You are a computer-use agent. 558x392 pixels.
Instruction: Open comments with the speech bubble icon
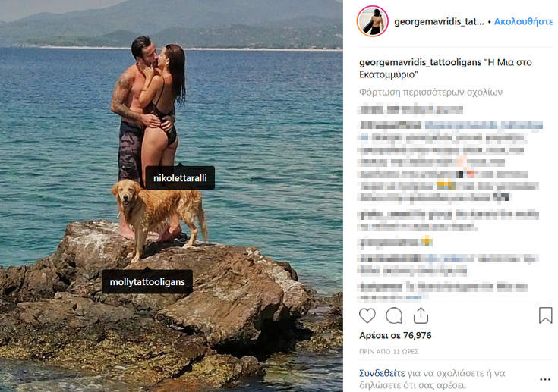[394, 315]
